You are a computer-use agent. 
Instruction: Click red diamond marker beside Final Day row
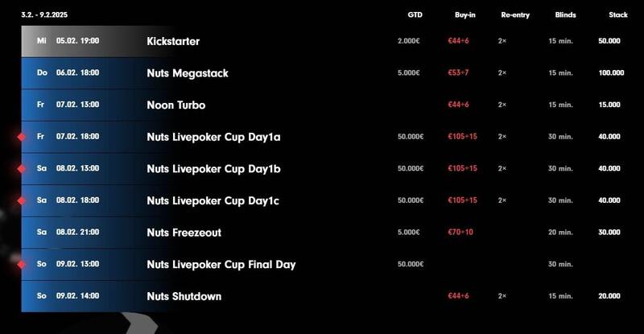pos(22,265)
